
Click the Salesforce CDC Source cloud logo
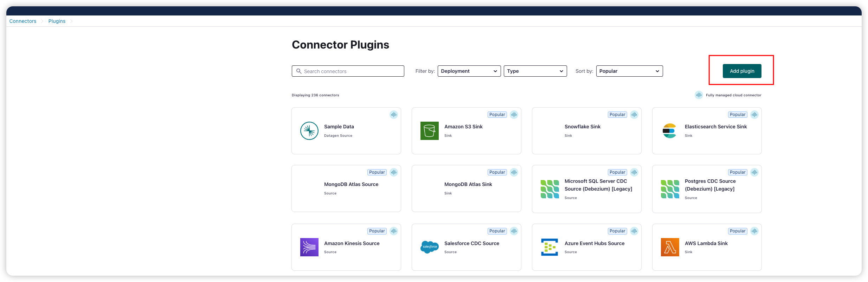[430, 247]
